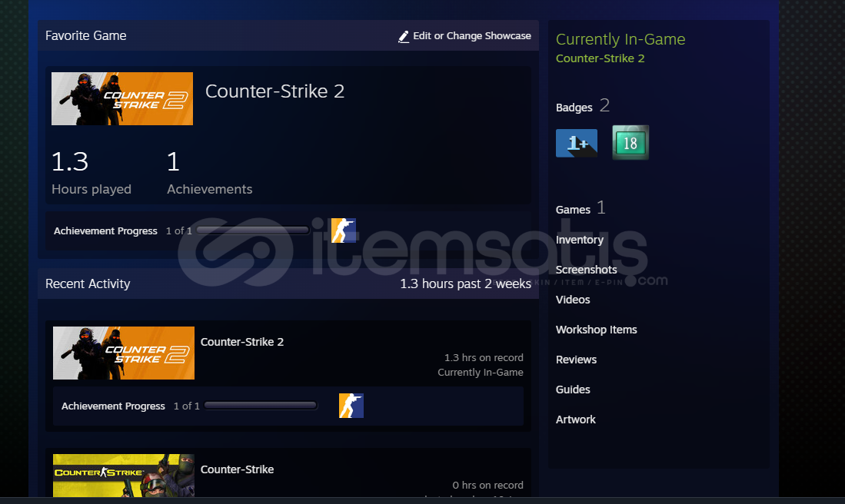
Task: Click 'Currently In-Game' status under hours on record
Action: pyautogui.click(x=480, y=372)
